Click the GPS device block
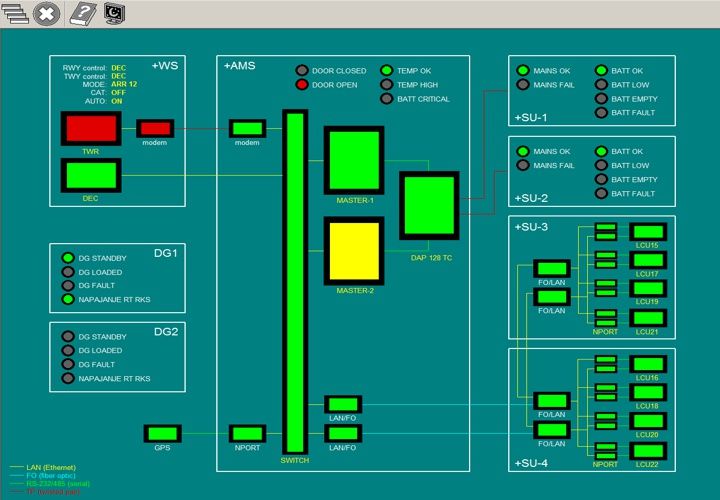This screenshot has width=720, height=500. pos(162,433)
